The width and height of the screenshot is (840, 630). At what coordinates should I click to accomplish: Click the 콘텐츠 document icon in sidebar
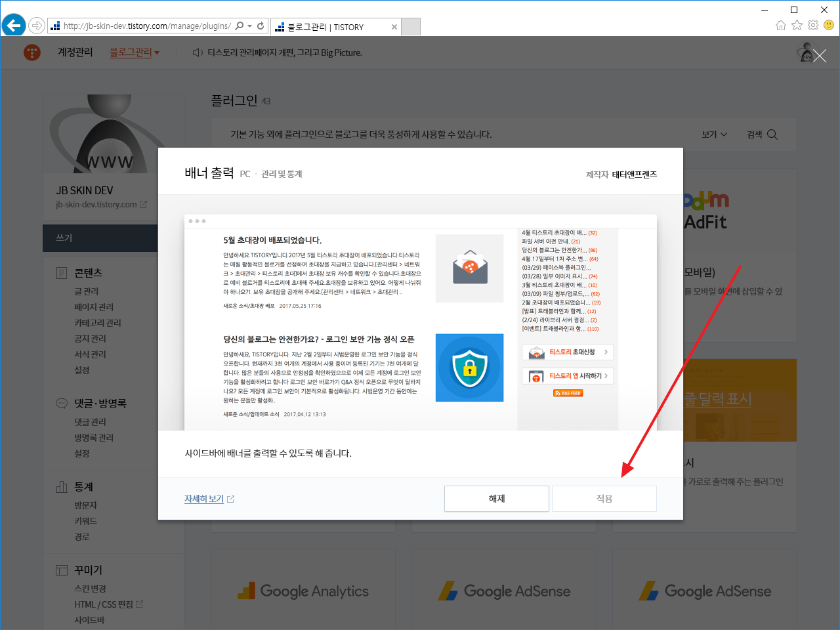pos(62,273)
